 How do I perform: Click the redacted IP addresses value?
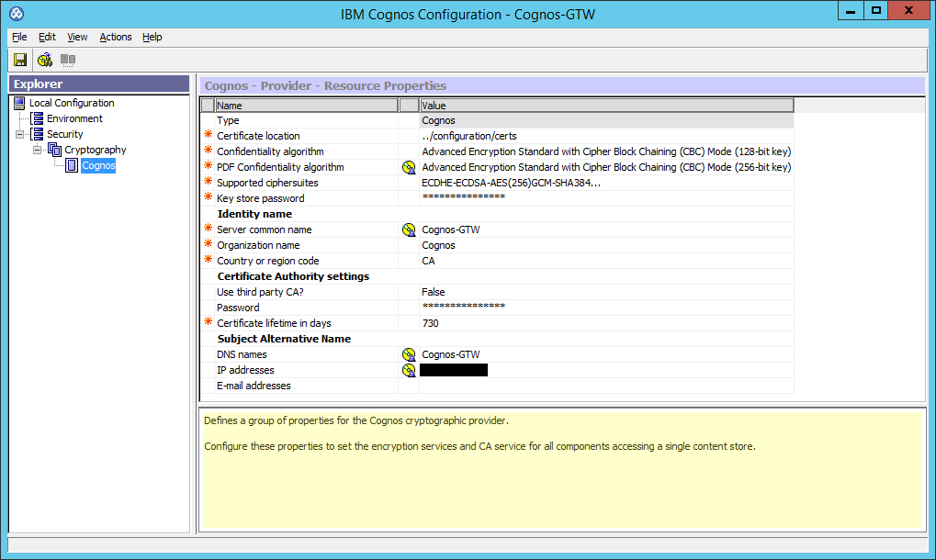click(x=454, y=370)
